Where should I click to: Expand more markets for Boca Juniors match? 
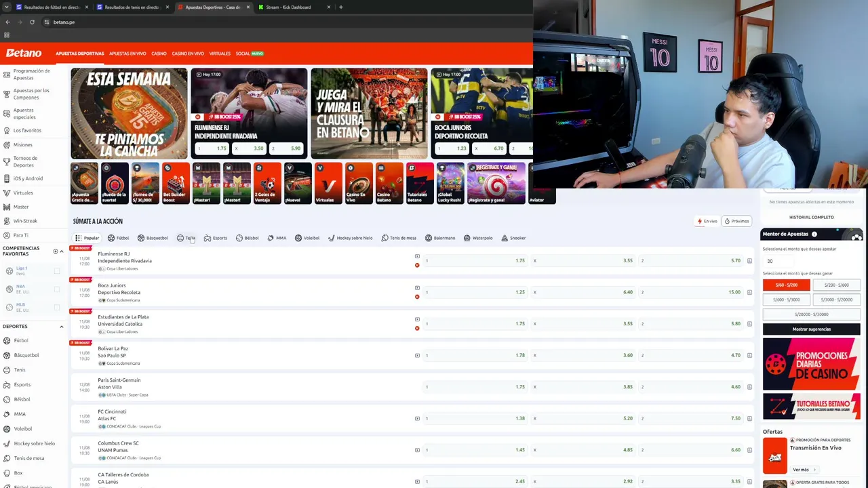click(x=749, y=292)
